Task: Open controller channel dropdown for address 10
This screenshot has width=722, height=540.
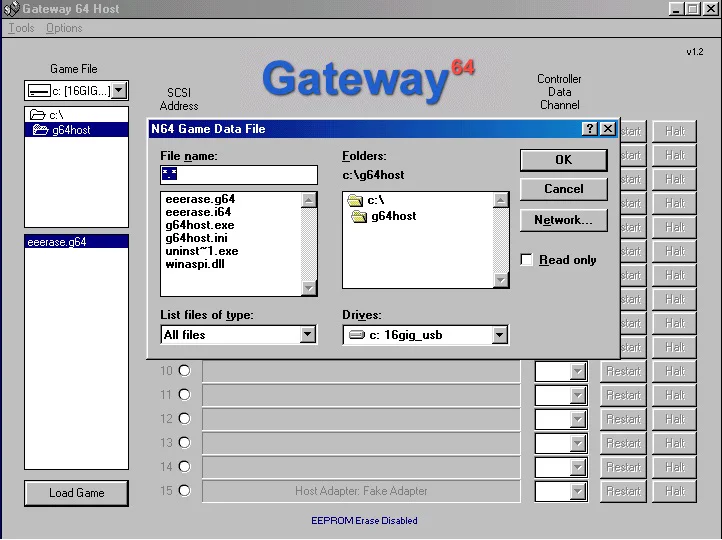Action: [x=577, y=371]
